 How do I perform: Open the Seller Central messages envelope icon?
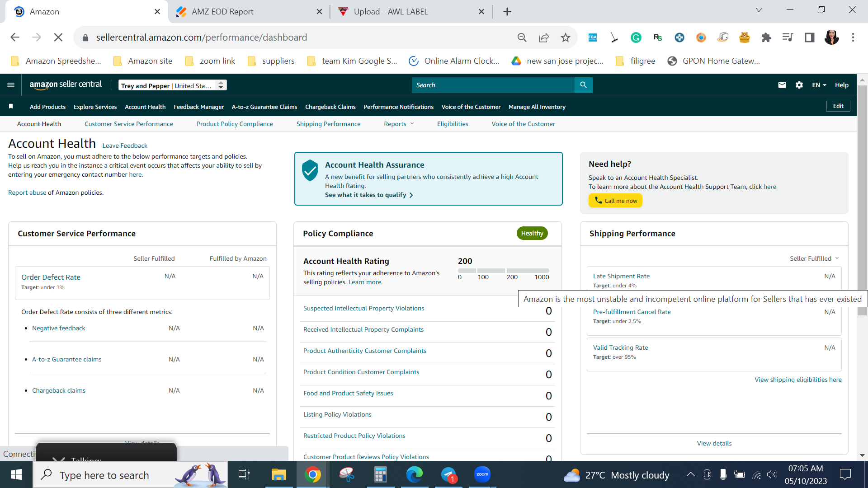(x=782, y=85)
